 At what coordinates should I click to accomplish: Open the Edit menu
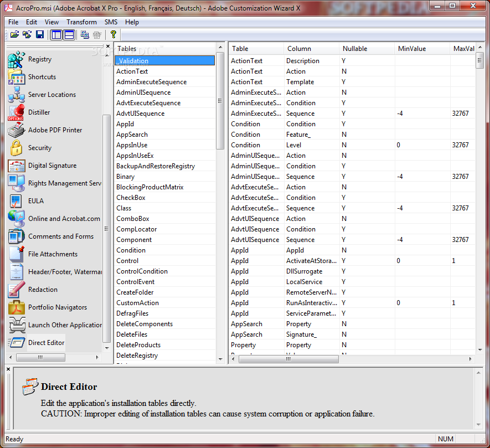click(x=31, y=22)
